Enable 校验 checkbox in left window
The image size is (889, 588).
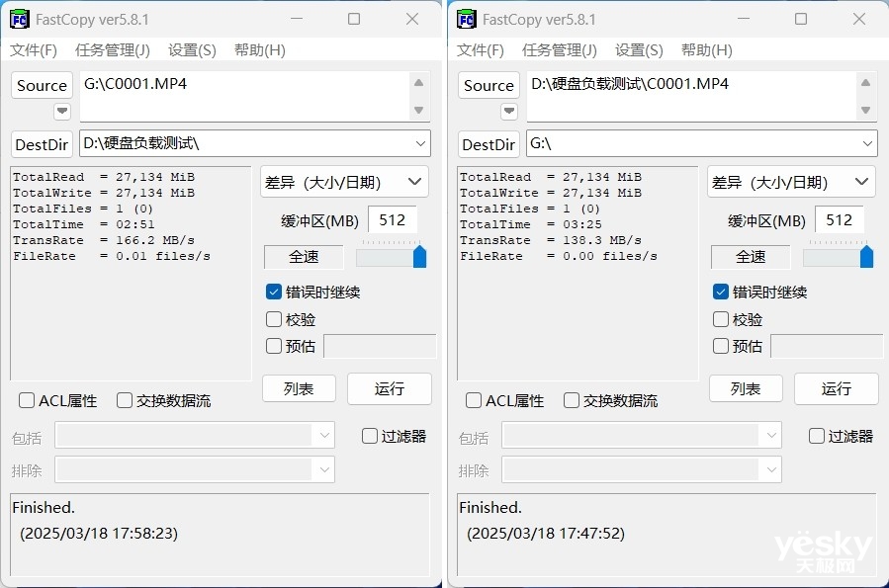tap(274, 319)
